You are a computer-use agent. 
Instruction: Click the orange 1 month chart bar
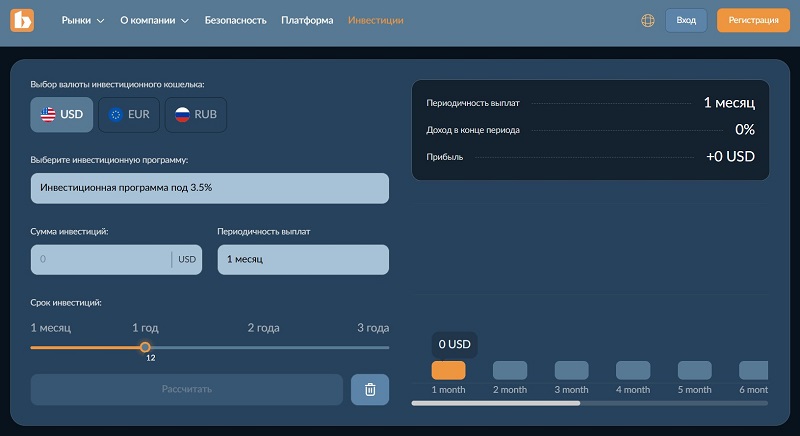(x=448, y=370)
